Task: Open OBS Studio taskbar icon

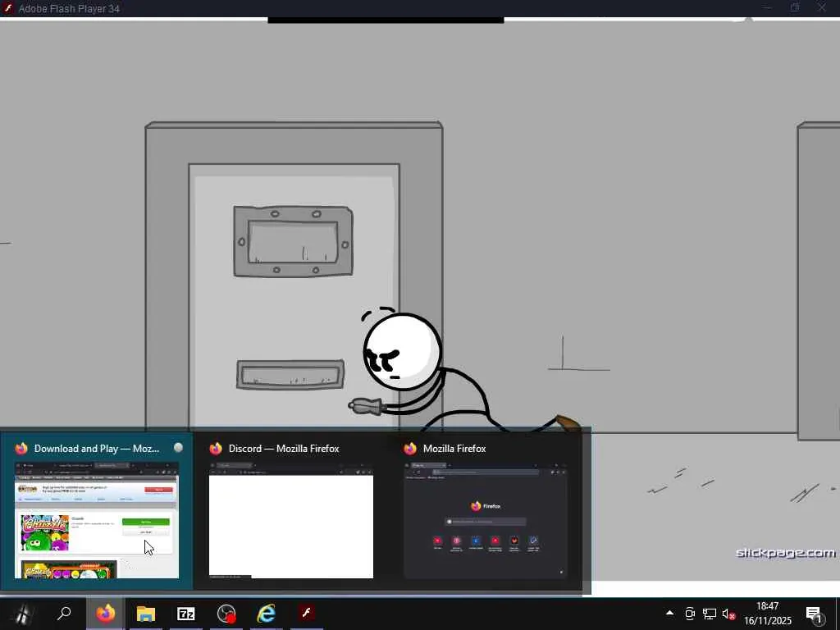Action: pos(226,614)
